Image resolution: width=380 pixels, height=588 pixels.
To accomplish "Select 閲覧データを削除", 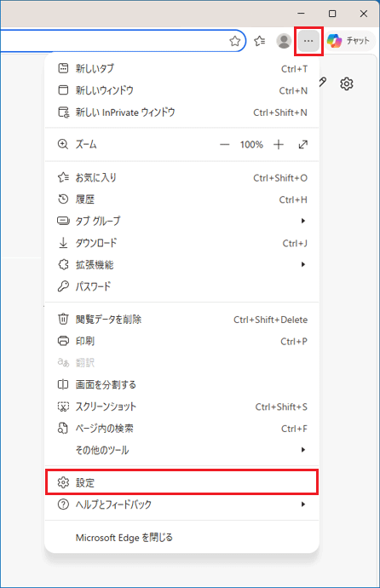I will tap(182, 320).
